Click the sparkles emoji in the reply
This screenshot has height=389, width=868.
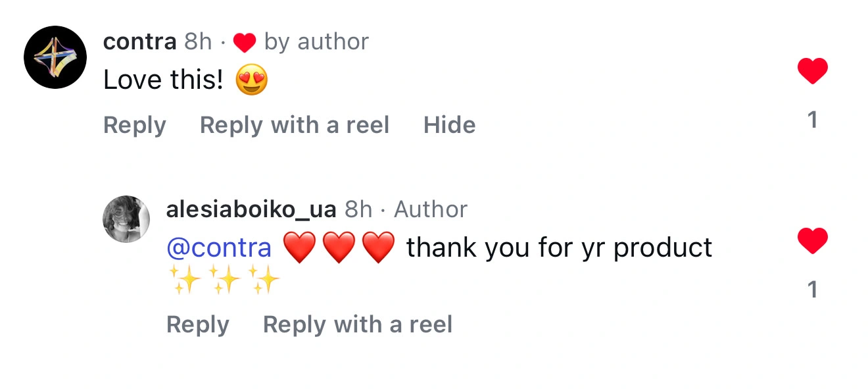pos(224,280)
